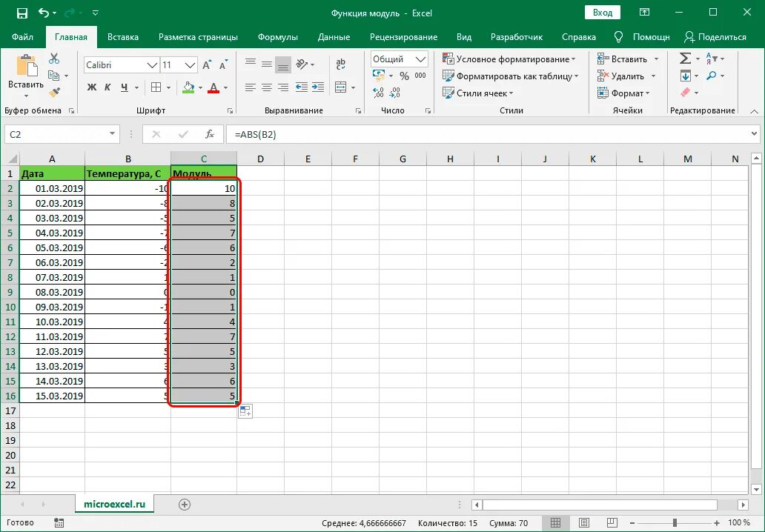This screenshot has height=532, width=765.
Task: Activate the Format Painter brush
Action: [54, 92]
